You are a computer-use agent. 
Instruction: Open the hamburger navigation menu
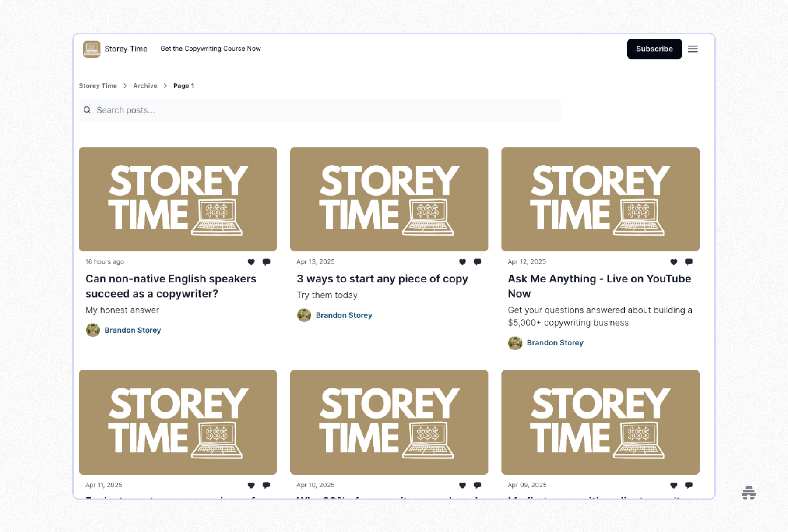click(693, 49)
